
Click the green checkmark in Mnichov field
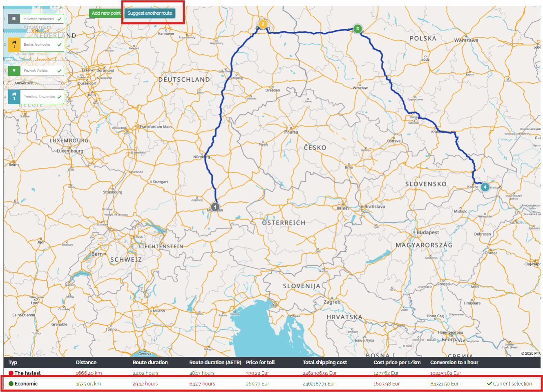tap(60, 19)
